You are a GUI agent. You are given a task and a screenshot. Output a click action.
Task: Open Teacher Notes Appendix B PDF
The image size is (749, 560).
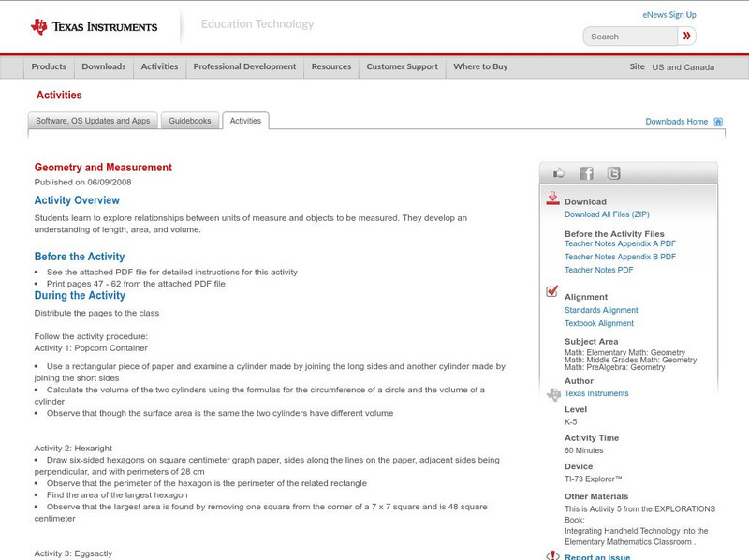[620, 257]
